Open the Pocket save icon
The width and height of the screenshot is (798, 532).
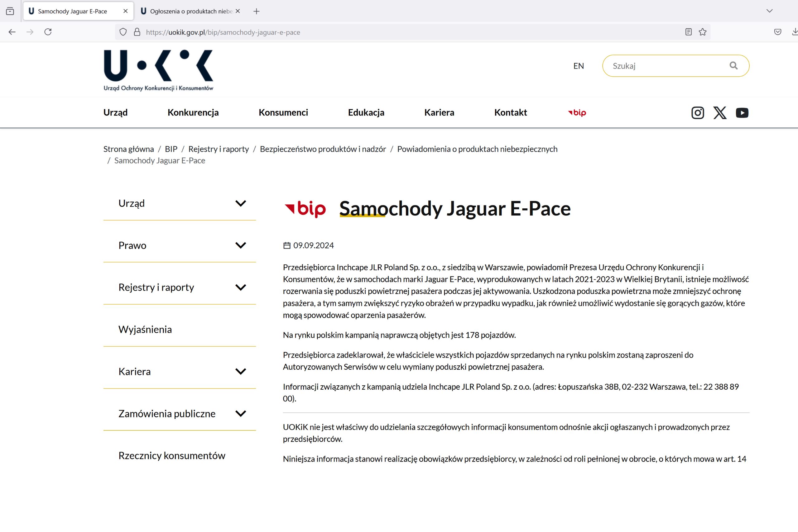[x=778, y=32]
